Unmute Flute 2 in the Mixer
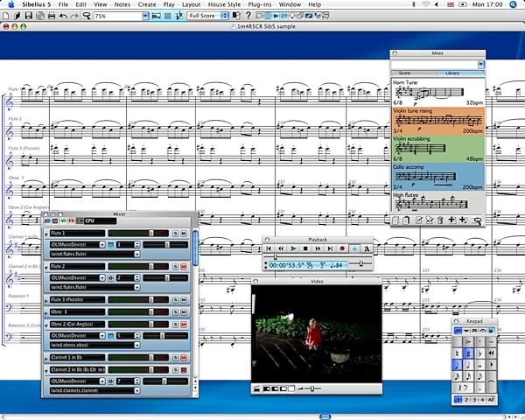 pos(184,267)
